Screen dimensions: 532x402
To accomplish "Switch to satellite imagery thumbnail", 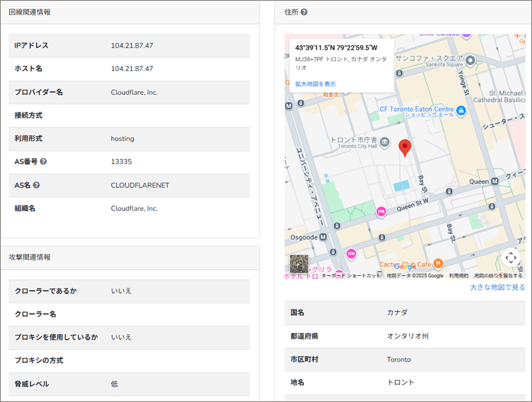I will click(299, 264).
